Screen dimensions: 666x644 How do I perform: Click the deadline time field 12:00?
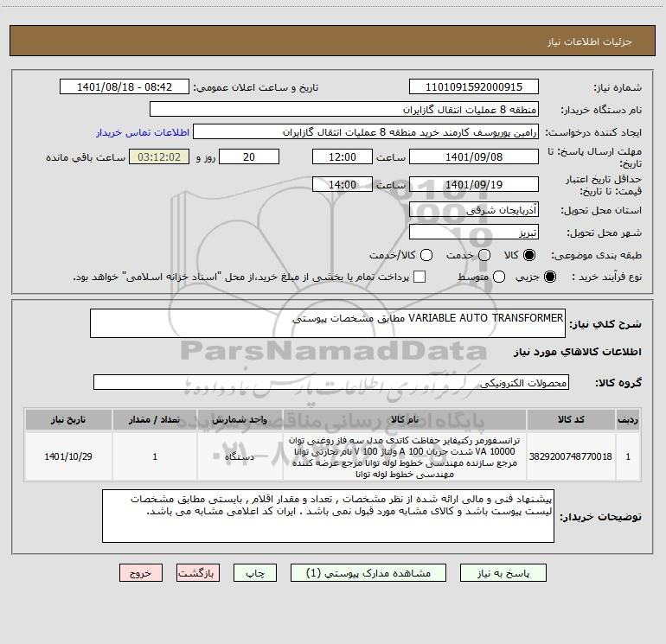343,156
